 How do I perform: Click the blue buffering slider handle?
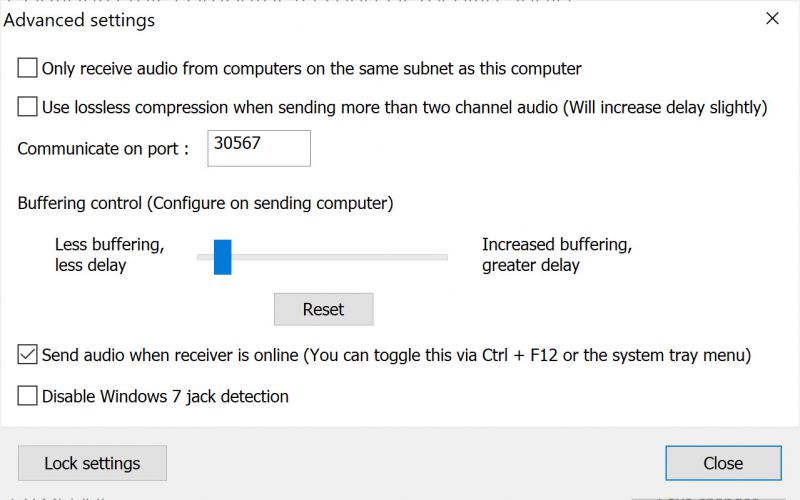(x=222, y=256)
